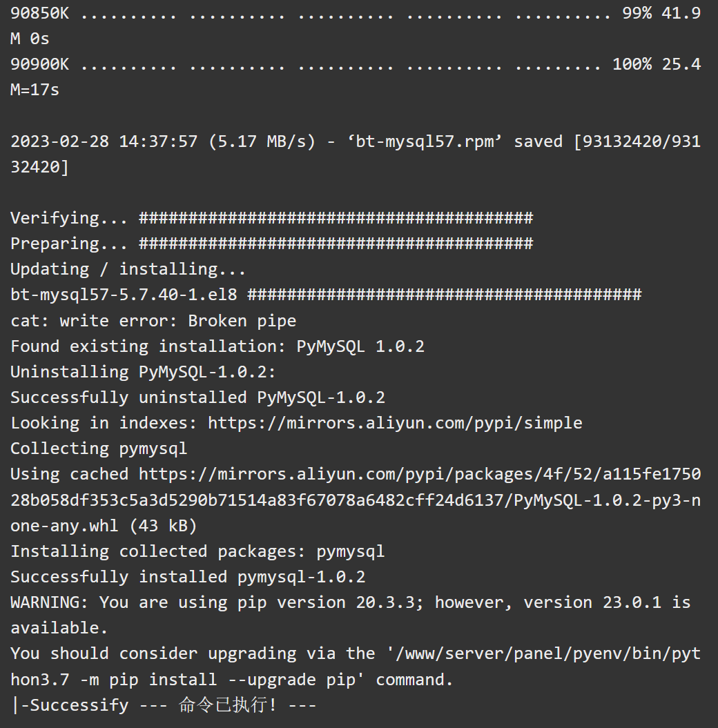Click the 2023-02-28 14:37:57 timestamp
This screenshot has width=718, height=728.
104,141
